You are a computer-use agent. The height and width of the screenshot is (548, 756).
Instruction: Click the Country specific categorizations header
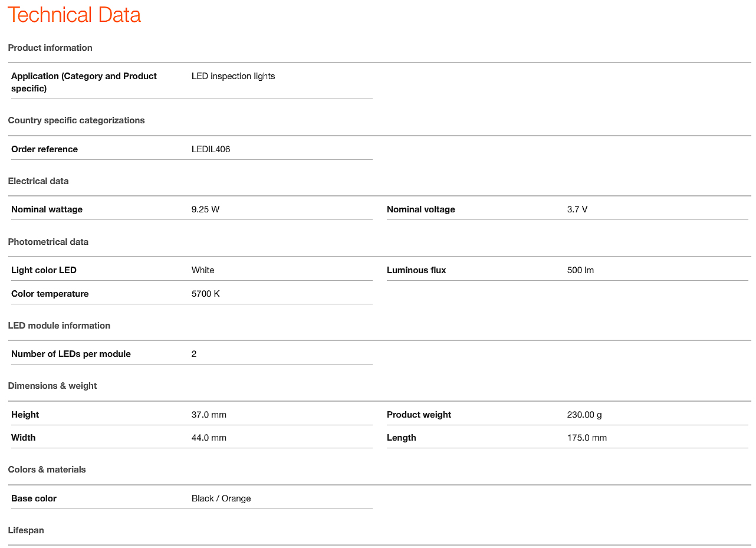76,120
